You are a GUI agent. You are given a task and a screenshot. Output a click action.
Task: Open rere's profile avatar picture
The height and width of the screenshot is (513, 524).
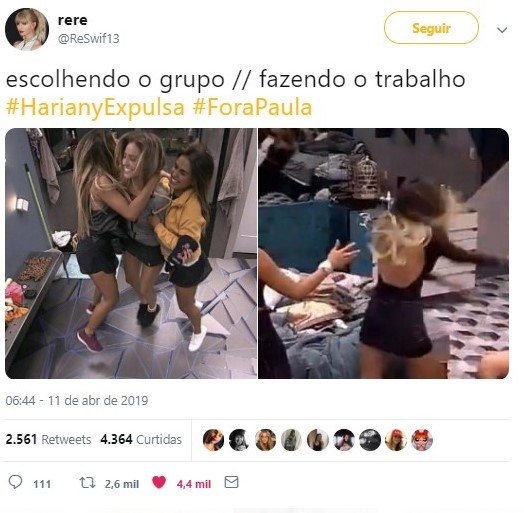tap(27, 29)
